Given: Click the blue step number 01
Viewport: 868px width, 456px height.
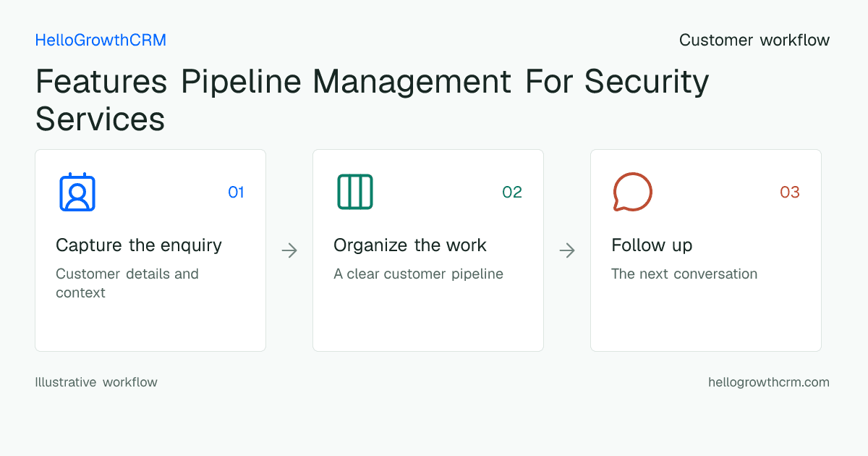Looking at the screenshot, I should [236, 192].
